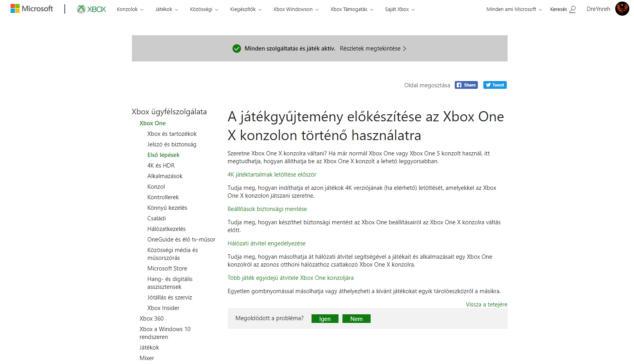Screen dimensions: 634x364
Task: Open the Saját Xbox dropdown
Action: tap(400, 9)
